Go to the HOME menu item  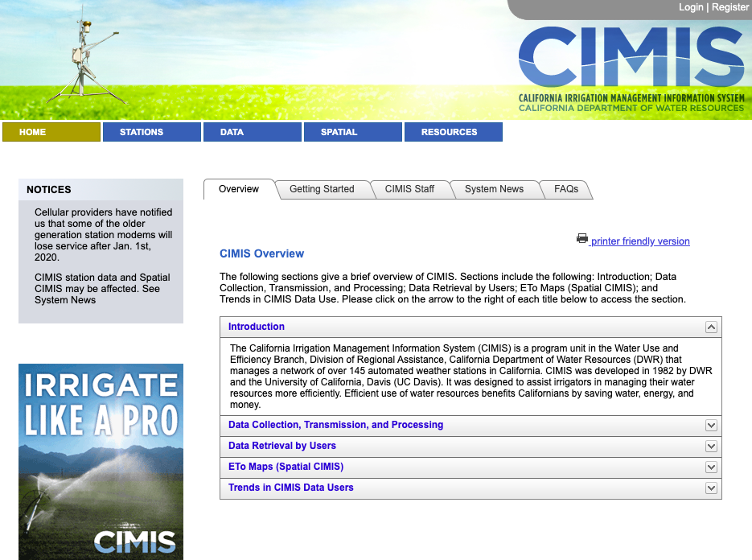coord(51,132)
